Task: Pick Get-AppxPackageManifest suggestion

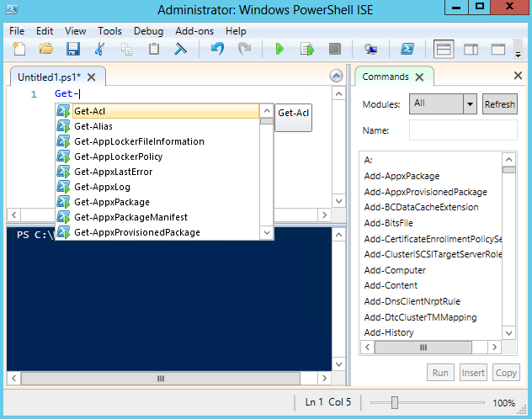Action: click(157, 217)
